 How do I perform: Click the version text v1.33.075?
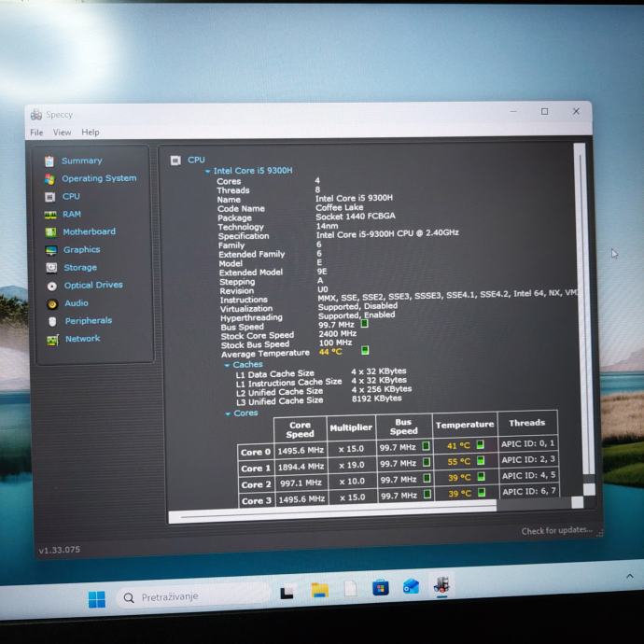[x=60, y=550]
